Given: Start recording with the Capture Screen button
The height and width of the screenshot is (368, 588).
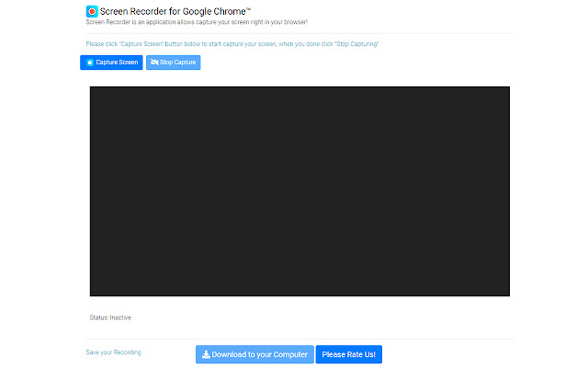Looking at the screenshot, I should (111, 63).
